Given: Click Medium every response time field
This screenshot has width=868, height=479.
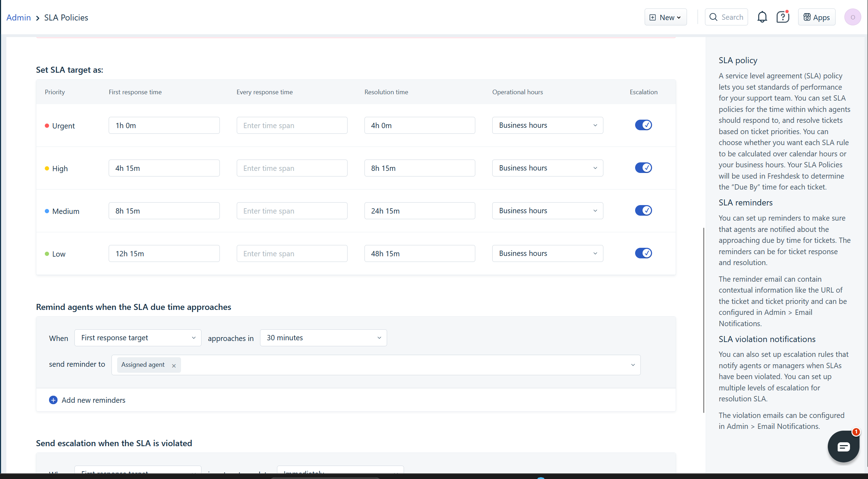Looking at the screenshot, I should (292, 211).
